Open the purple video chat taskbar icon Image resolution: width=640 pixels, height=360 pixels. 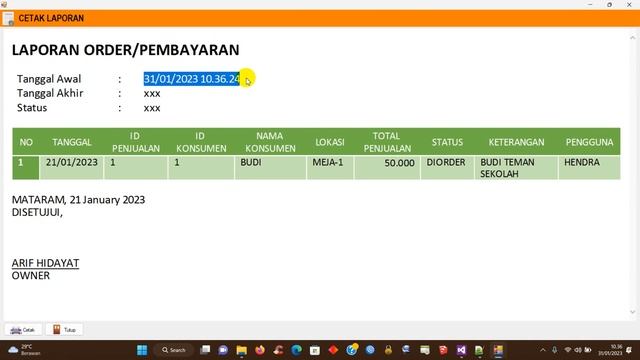tap(223, 350)
